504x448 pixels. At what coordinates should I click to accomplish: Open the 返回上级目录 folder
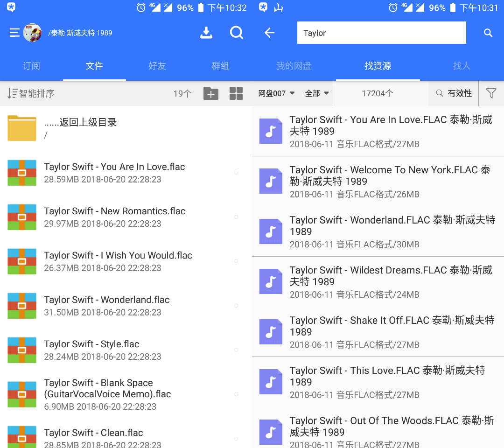click(x=126, y=128)
